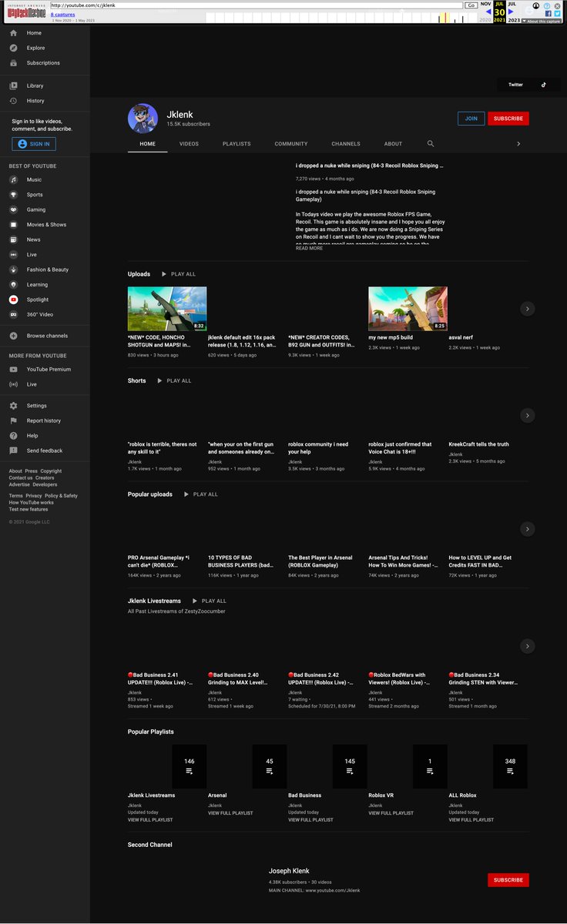Open YouTube Premium in sidebar
567x924 pixels.
click(x=45, y=370)
